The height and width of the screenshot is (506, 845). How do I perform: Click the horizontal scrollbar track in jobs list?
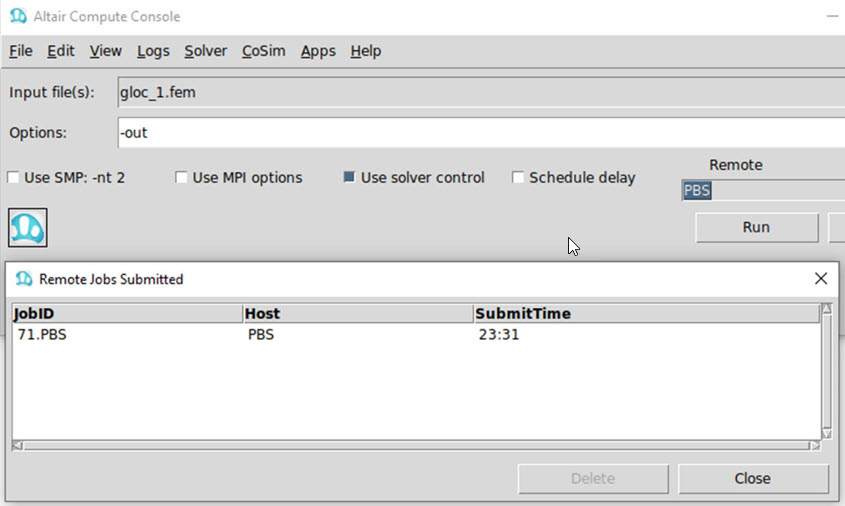416,446
